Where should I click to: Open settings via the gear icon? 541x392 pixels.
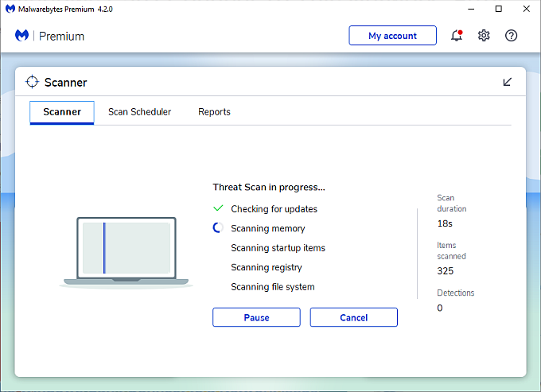(484, 36)
